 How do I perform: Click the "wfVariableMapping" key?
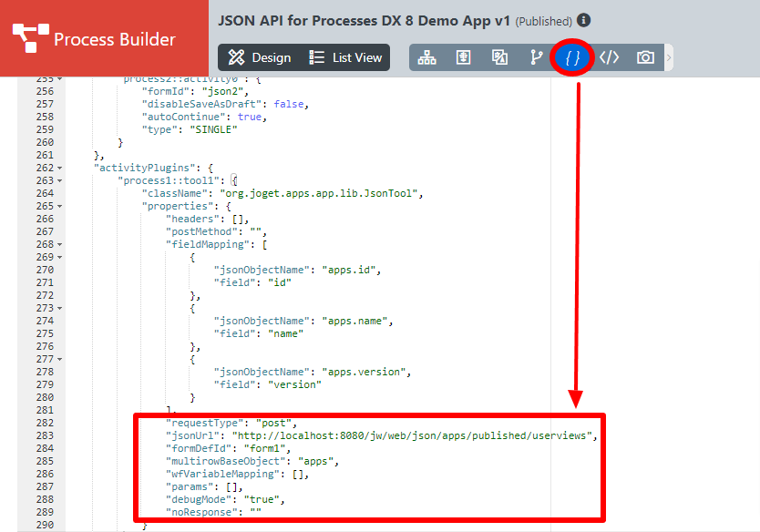click(x=222, y=474)
